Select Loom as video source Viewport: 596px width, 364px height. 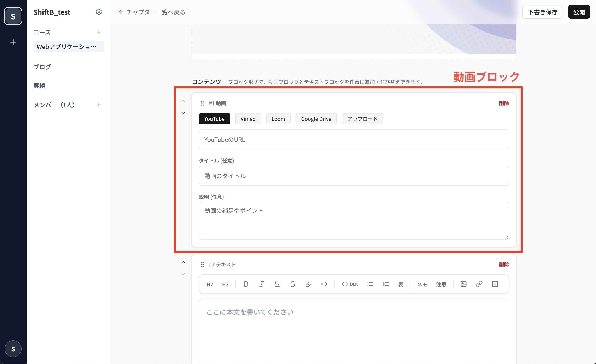[278, 119]
